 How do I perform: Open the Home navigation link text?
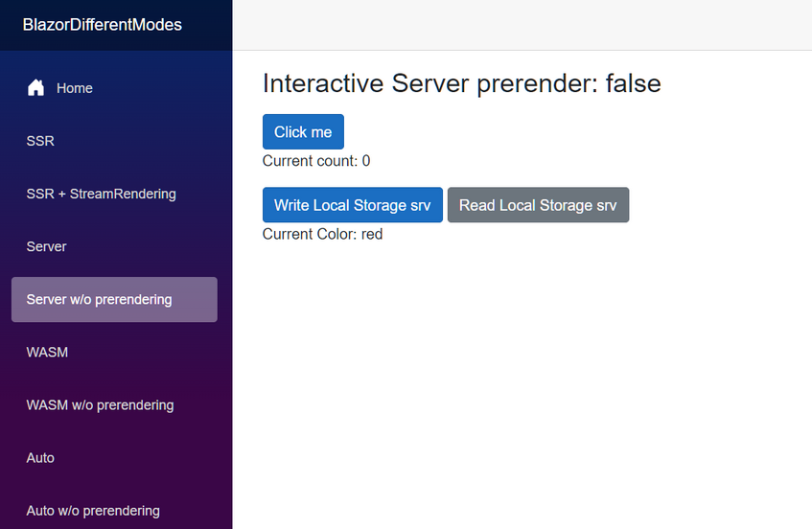pyautogui.click(x=75, y=88)
